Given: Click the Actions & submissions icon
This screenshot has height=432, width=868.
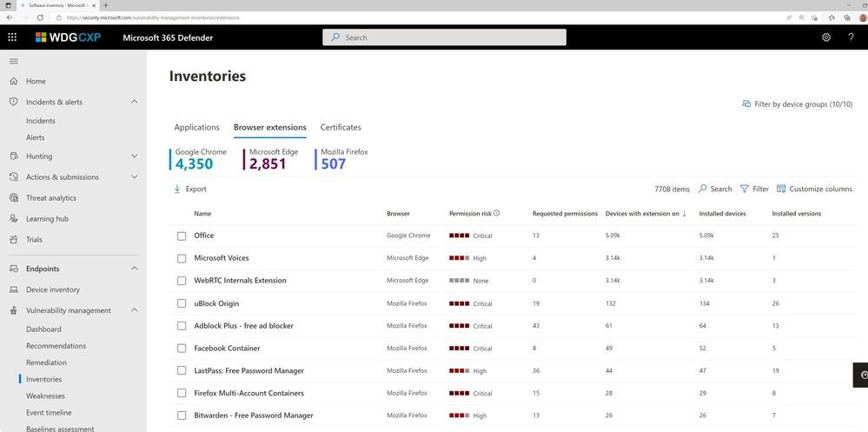Looking at the screenshot, I should pos(14,176).
